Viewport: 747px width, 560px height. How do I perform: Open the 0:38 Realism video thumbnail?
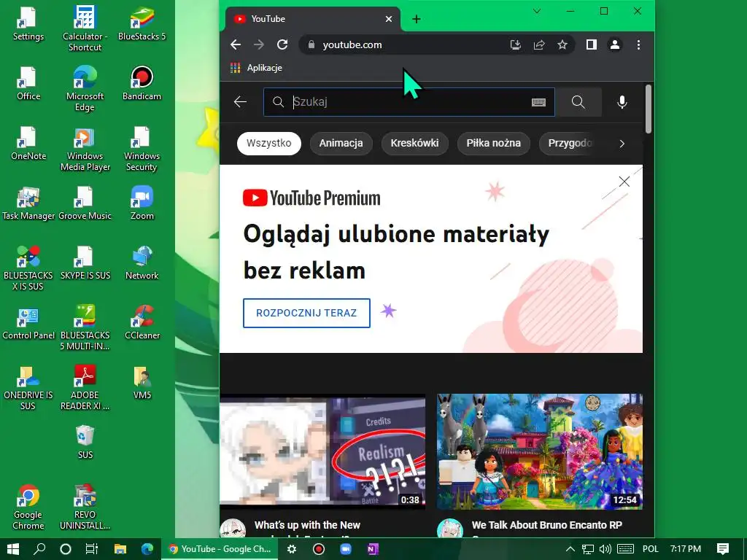pos(322,451)
